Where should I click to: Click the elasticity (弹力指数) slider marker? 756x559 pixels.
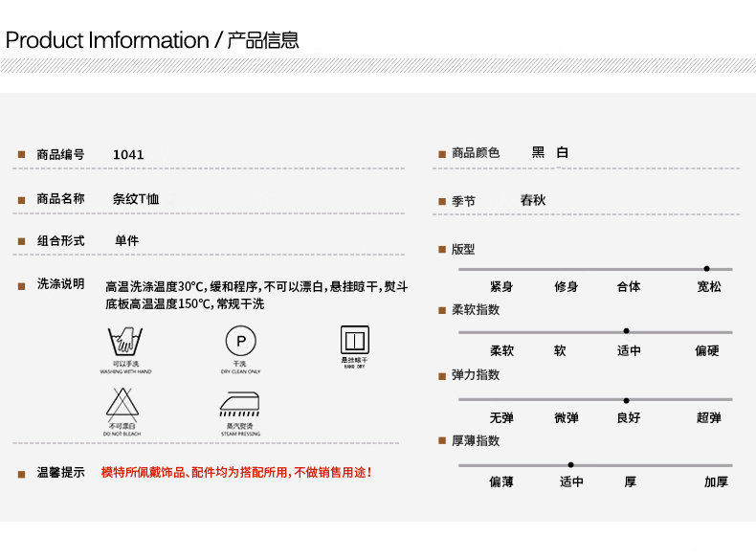(626, 400)
